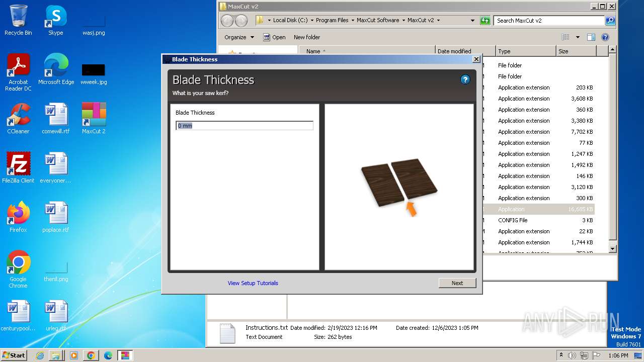This screenshot has height=362, width=644.
Task: Open Skype desktop shortcut
Action: (x=56, y=20)
